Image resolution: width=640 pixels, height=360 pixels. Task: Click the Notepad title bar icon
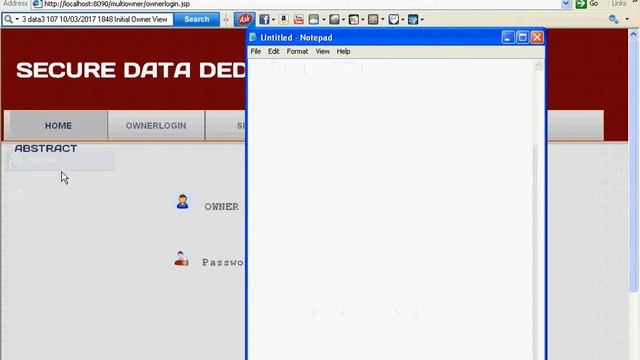[253, 37]
